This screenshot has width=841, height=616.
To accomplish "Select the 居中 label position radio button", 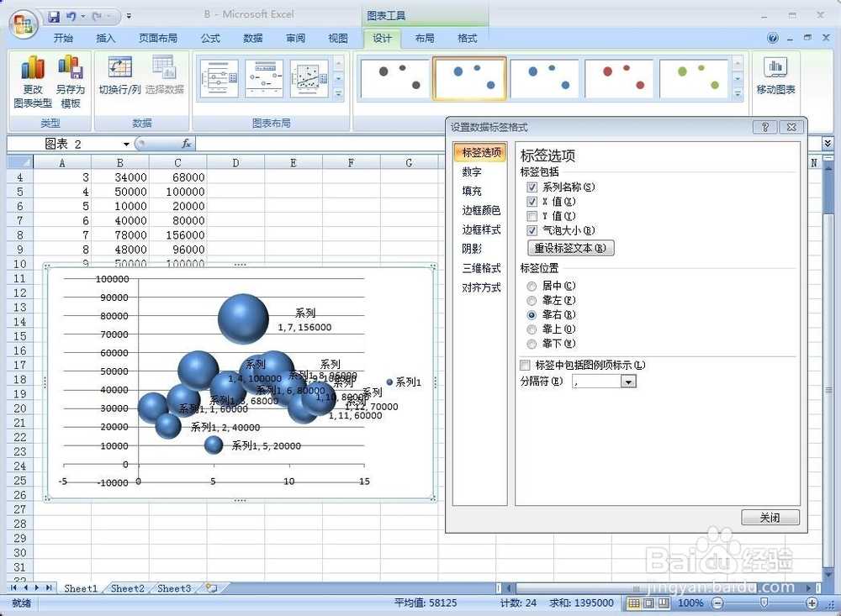I will (532, 286).
